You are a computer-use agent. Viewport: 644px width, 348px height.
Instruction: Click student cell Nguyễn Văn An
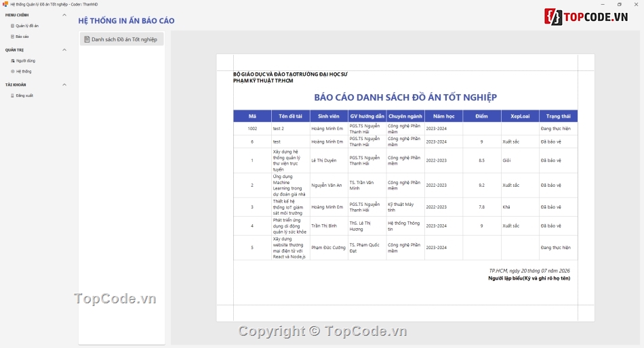coord(329,186)
